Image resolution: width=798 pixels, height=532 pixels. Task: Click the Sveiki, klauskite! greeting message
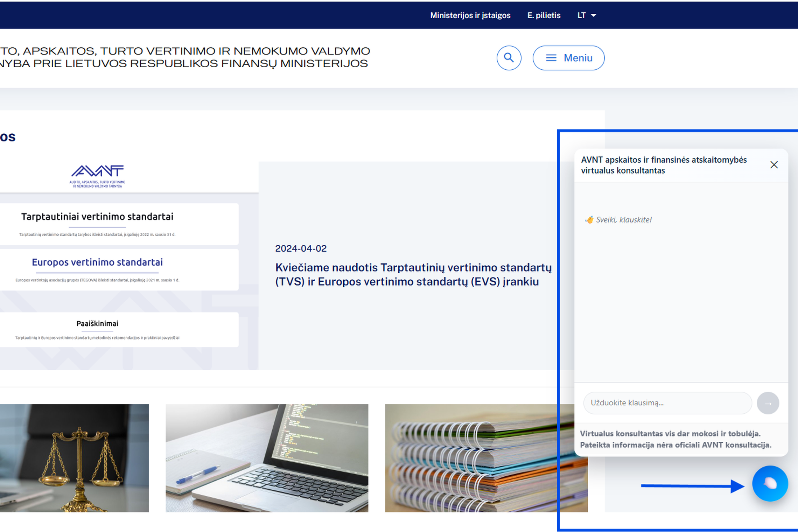(618, 220)
